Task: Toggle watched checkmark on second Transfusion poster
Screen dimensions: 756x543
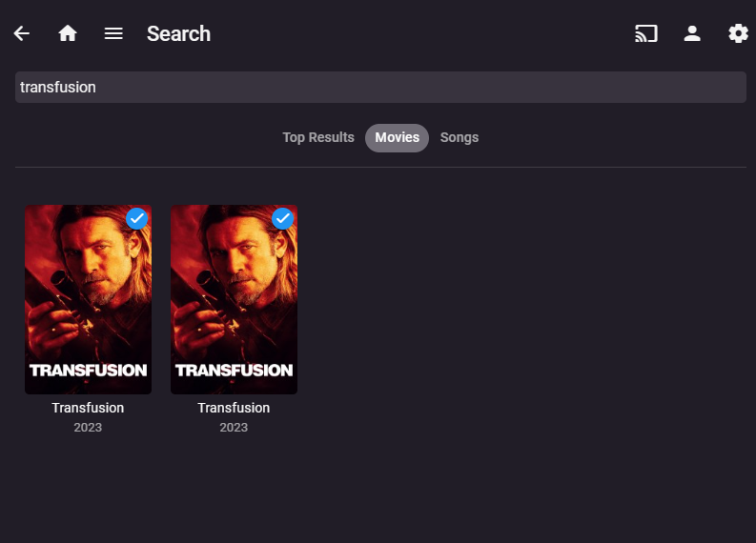Action: point(282,219)
